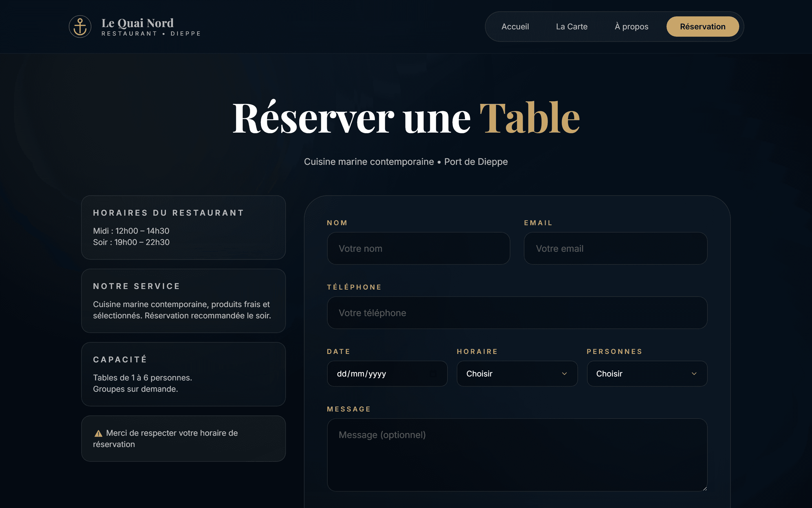Click the Capacité card title

[x=120, y=360]
